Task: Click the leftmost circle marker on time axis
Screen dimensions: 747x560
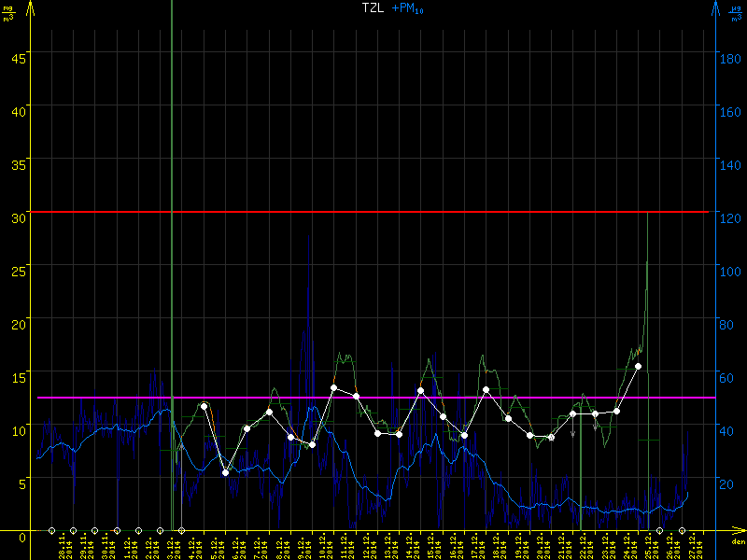Action: point(51,531)
